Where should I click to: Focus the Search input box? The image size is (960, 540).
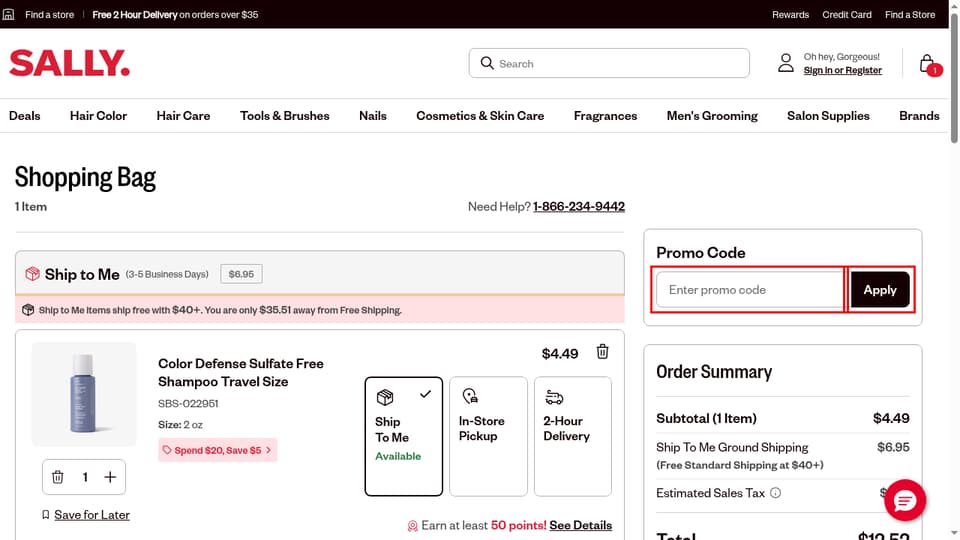tap(609, 63)
